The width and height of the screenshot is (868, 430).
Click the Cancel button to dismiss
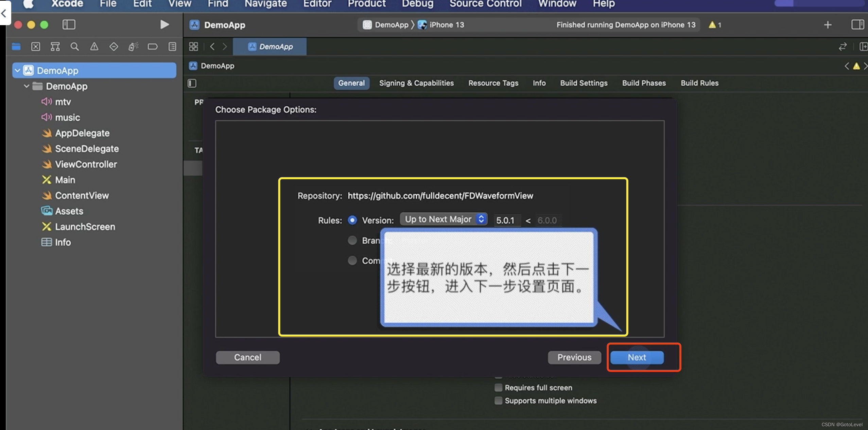pos(247,356)
